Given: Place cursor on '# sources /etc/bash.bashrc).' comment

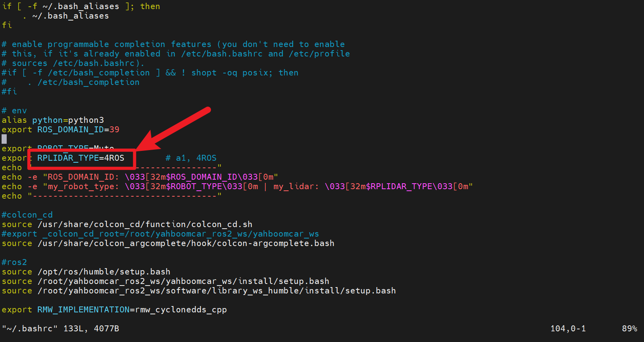Looking at the screenshot, I should coord(73,63).
